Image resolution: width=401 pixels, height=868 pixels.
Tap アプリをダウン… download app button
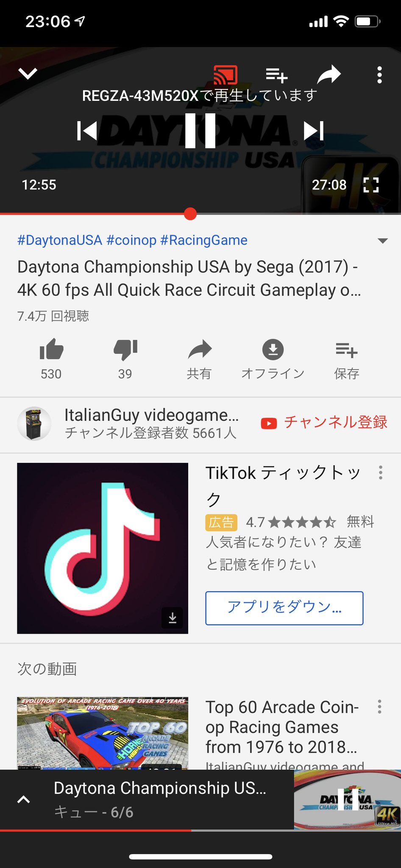pos(284,608)
